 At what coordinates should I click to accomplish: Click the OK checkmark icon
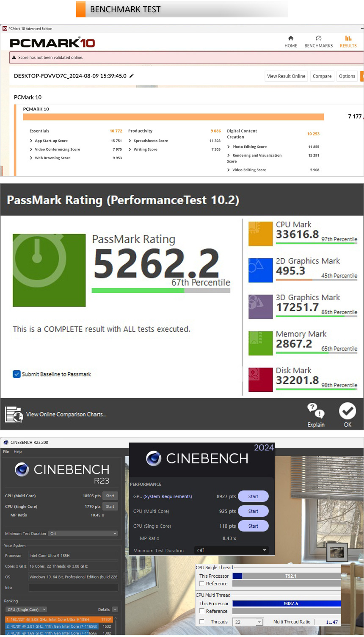pyautogui.click(x=347, y=411)
